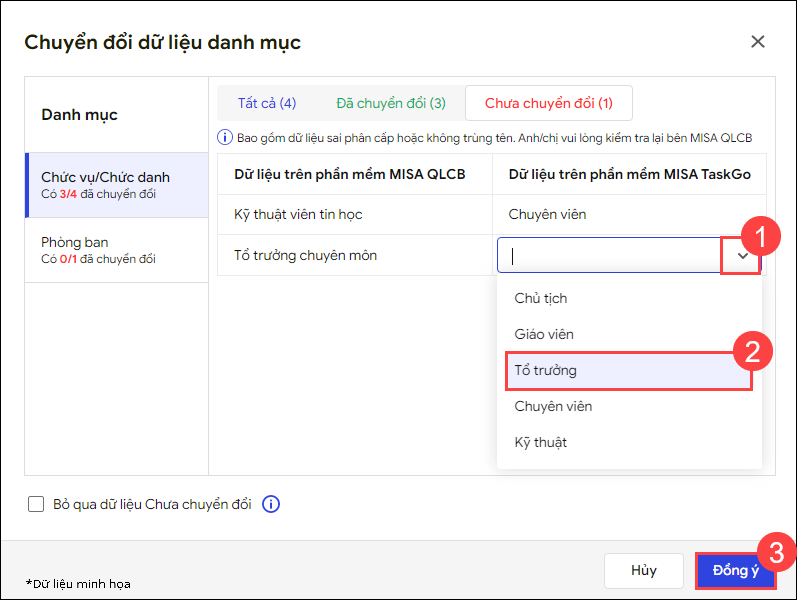Click info icon beside skip unconverted option

[x=270, y=504]
